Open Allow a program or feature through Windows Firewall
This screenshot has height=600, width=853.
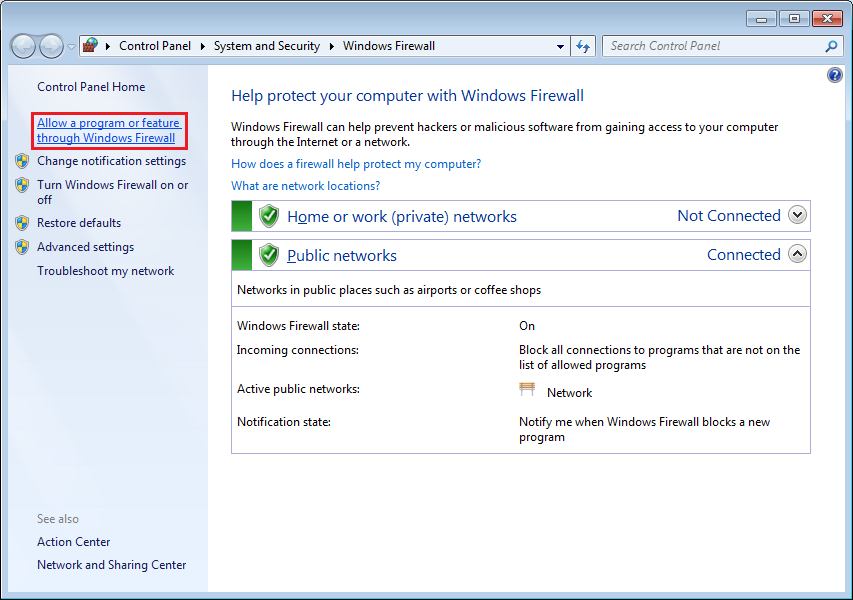pyautogui.click(x=109, y=130)
